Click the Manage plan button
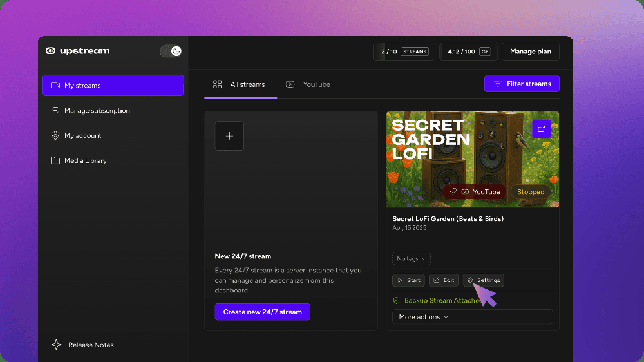644x362 pixels. click(x=530, y=52)
